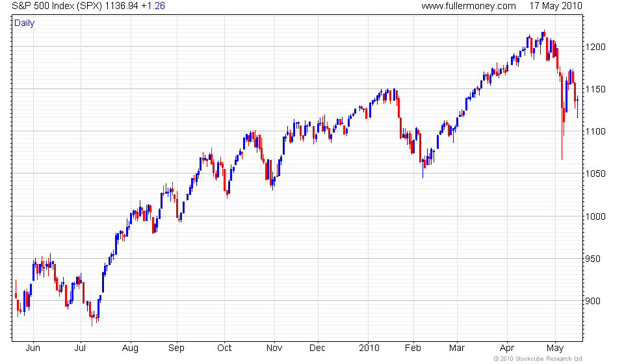Click the blue 'Daily' label
The image size is (637, 364).
pyautogui.click(x=25, y=23)
